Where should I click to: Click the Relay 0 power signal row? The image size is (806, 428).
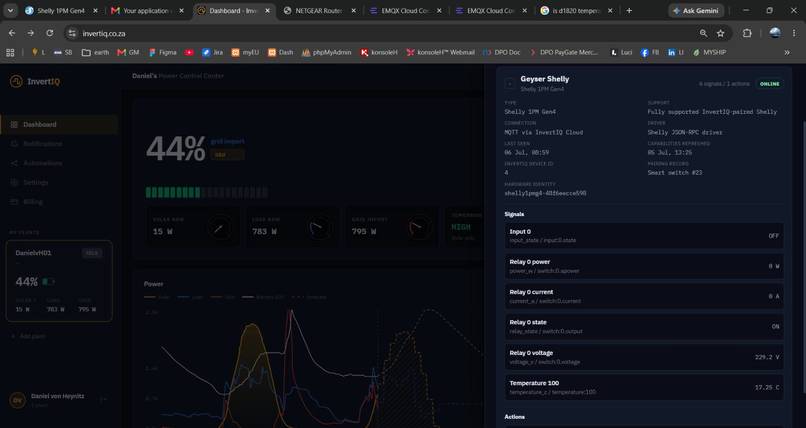pyautogui.click(x=644, y=266)
